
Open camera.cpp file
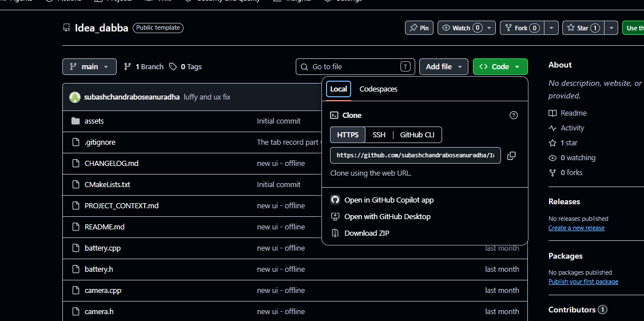(103, 291)
